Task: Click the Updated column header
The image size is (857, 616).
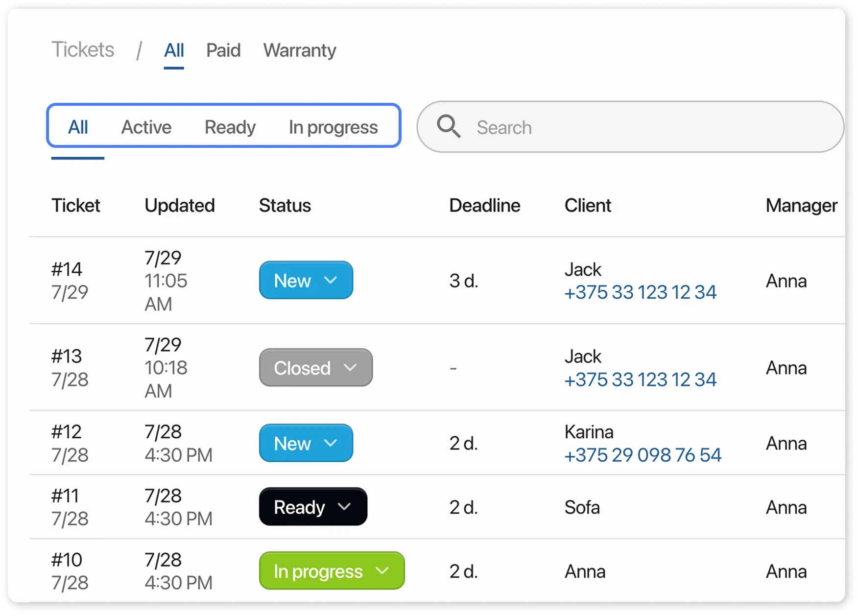Action: 179,205
